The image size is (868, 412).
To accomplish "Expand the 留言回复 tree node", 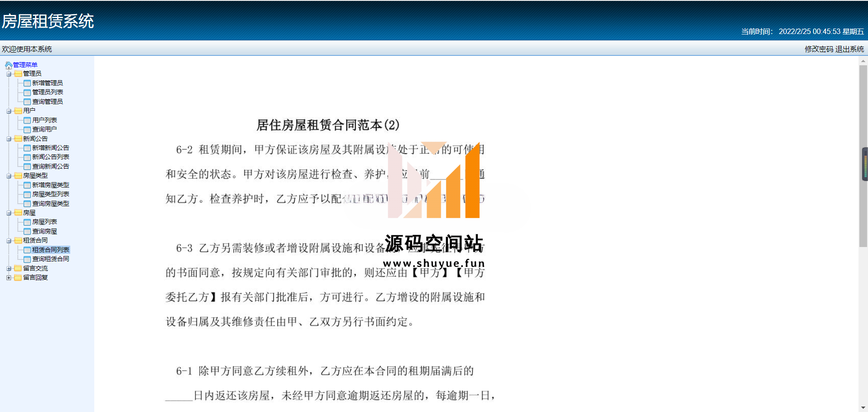I will pyautogui.click(x=9, y=278).
